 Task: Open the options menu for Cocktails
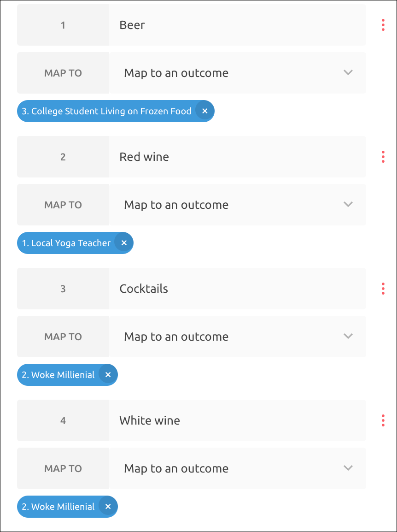point(383,289)
